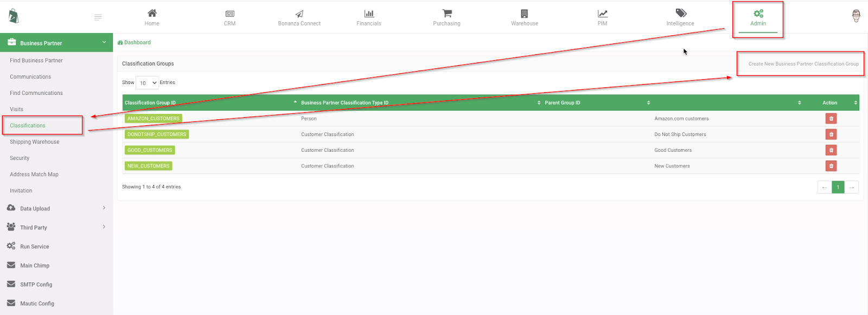Open the Purchasing cart icon
The width and height of the screenshot is (868, 315).
446,14
